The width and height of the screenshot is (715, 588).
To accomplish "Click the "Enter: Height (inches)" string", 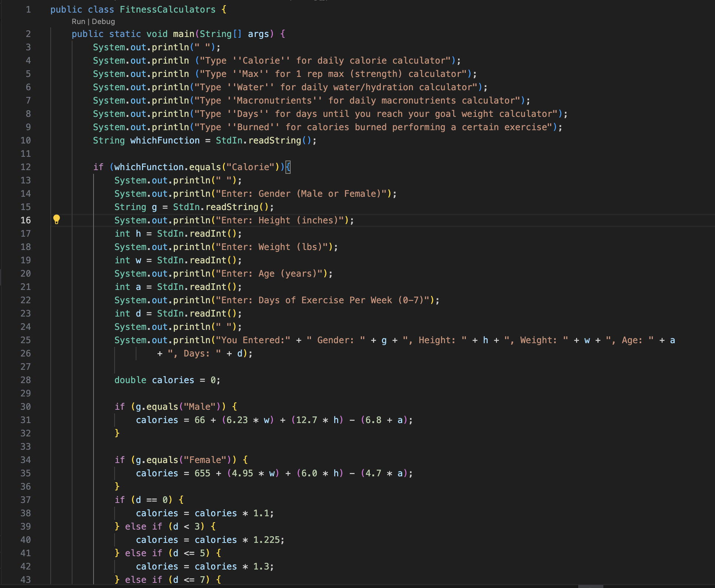I will [280, 220].
